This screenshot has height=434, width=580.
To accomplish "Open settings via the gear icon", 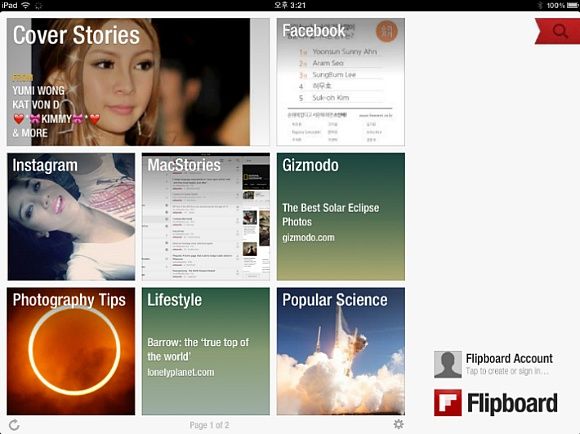I will (x=398, y=424).
